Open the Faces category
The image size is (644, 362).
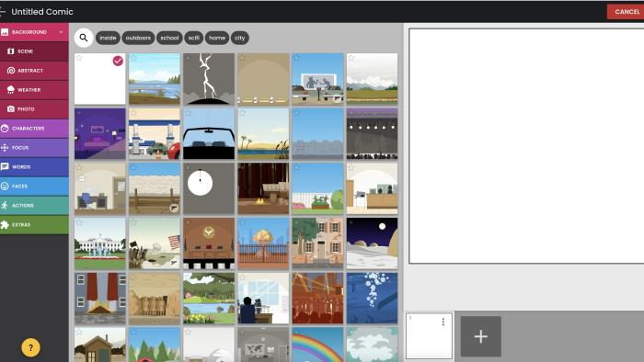click(x=34, y=187)
